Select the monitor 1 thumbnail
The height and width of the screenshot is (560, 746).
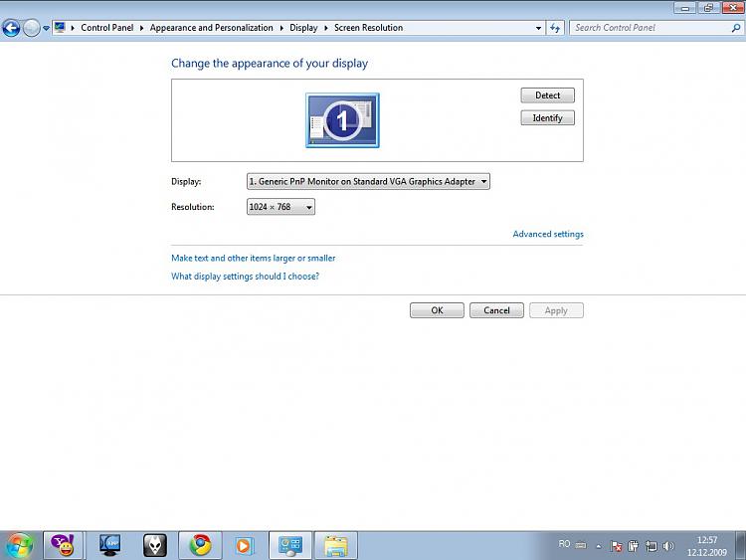(x=342, y=120)
